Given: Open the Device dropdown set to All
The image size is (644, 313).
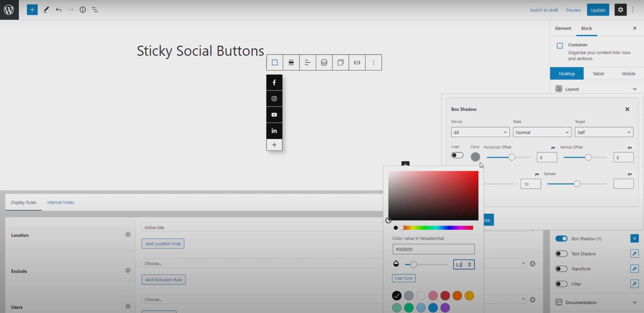Looking at the screenshot, I should pos(480,132).
